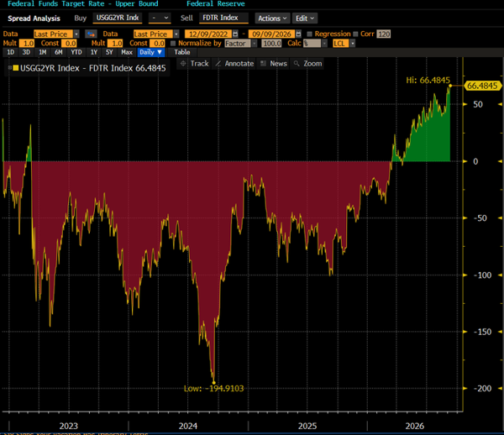Activate the Zoom magnifier tool
The height and width of the screenshot is (435, 504).
(308, 64)
